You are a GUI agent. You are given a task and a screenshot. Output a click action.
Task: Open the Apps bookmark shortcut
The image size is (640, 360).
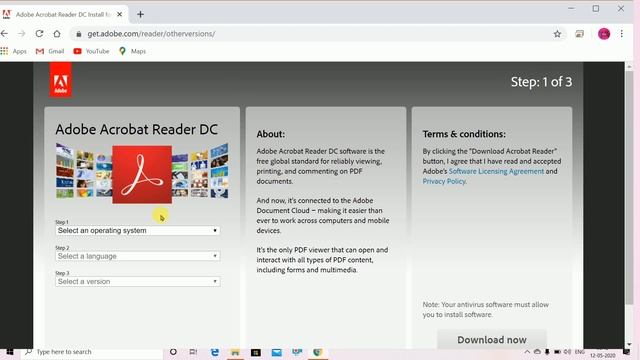coord(13,51)
